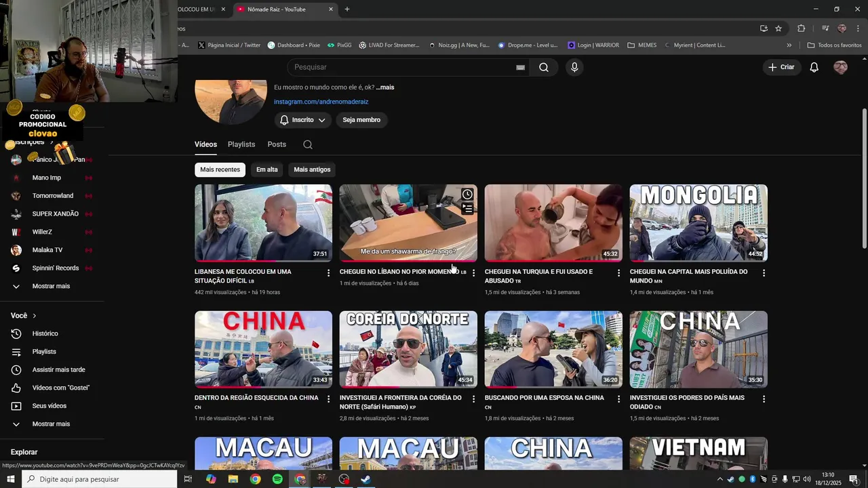Open the Você section chevron

35,316
